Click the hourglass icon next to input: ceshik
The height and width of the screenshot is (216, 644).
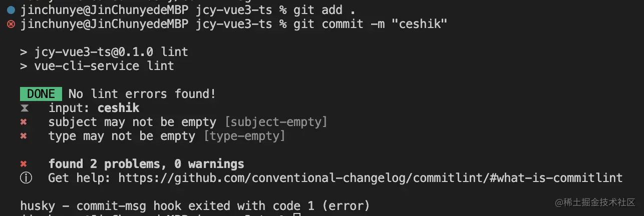click(24, 108)
